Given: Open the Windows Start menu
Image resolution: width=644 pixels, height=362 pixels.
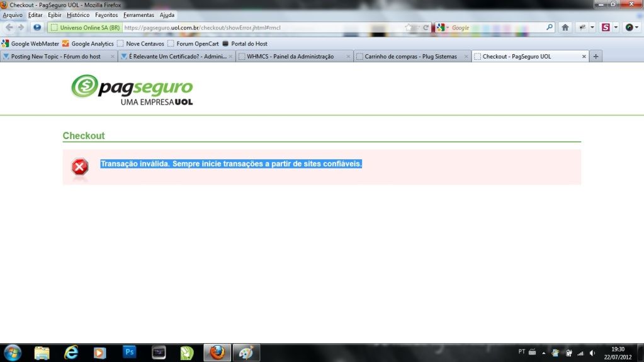Looking at the screenshot, I should coord(13,353).
